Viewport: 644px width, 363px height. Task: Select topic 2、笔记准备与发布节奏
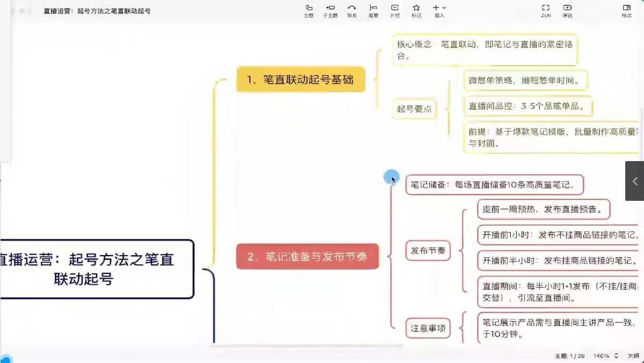(x=307, y=257)
